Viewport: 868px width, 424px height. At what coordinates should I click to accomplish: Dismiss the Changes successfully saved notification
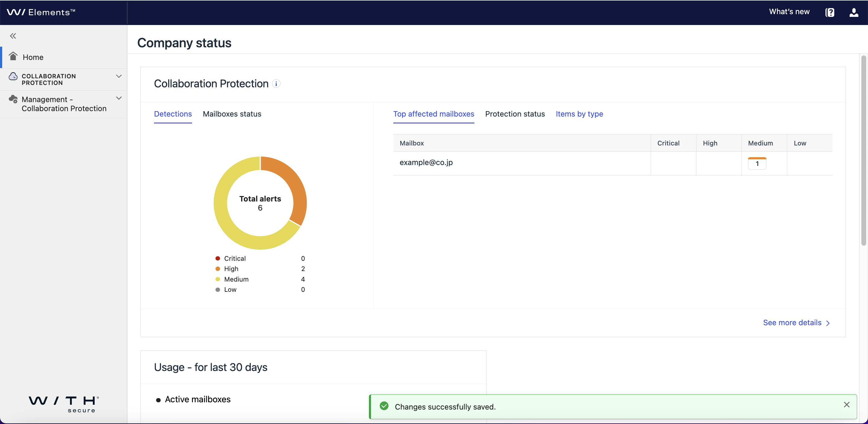tap(846, 404)
